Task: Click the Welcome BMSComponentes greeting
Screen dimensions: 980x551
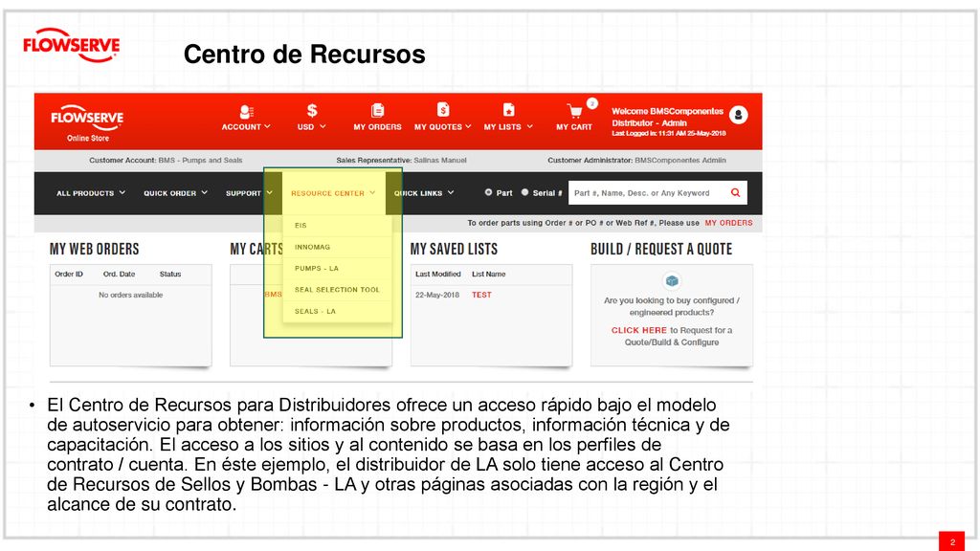Action: 667,111
